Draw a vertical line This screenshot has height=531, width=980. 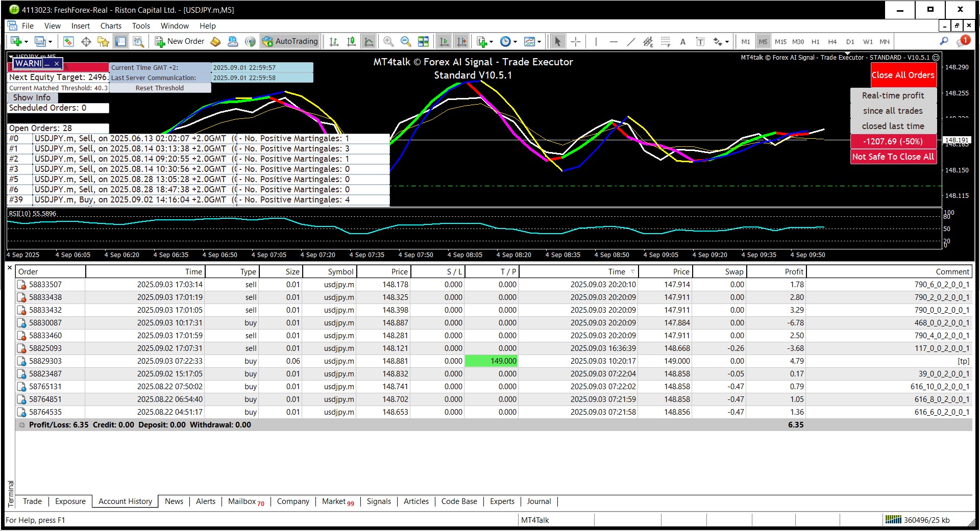click(596, 42)
